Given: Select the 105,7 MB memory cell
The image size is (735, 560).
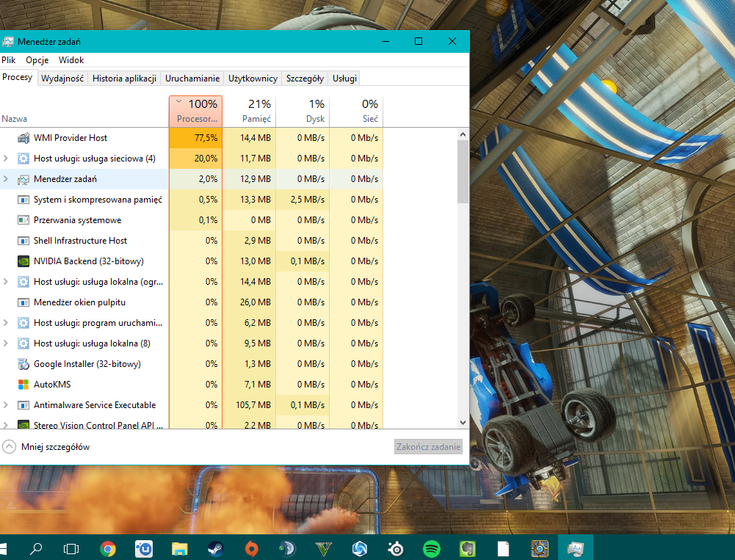Looking at the screenshot, I should 249,405.
